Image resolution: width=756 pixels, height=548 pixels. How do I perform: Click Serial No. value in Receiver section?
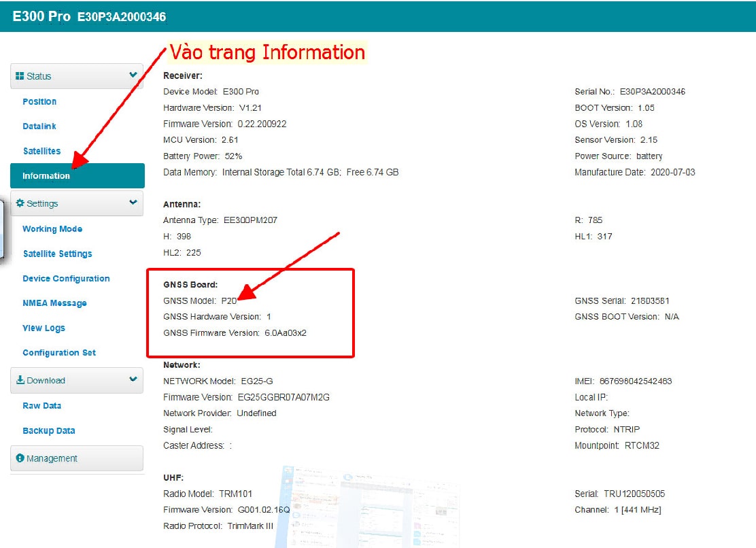point(653,92)
